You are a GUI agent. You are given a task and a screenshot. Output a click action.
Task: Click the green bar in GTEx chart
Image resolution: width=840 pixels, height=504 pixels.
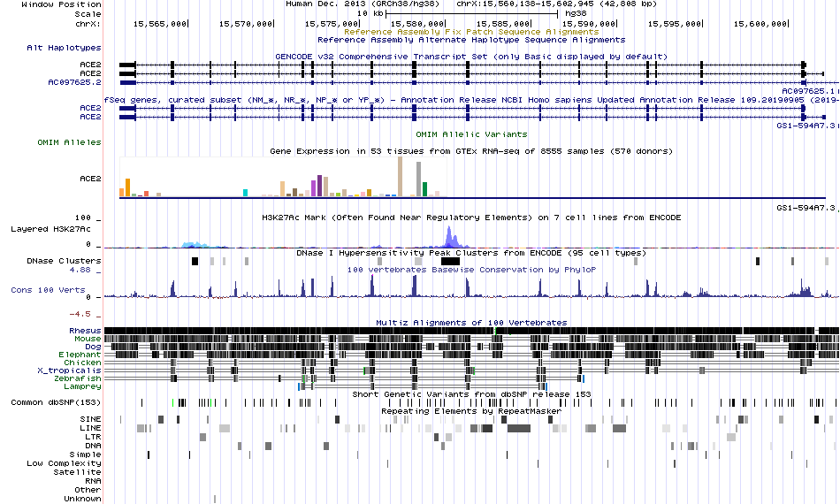tap(424, 189)
